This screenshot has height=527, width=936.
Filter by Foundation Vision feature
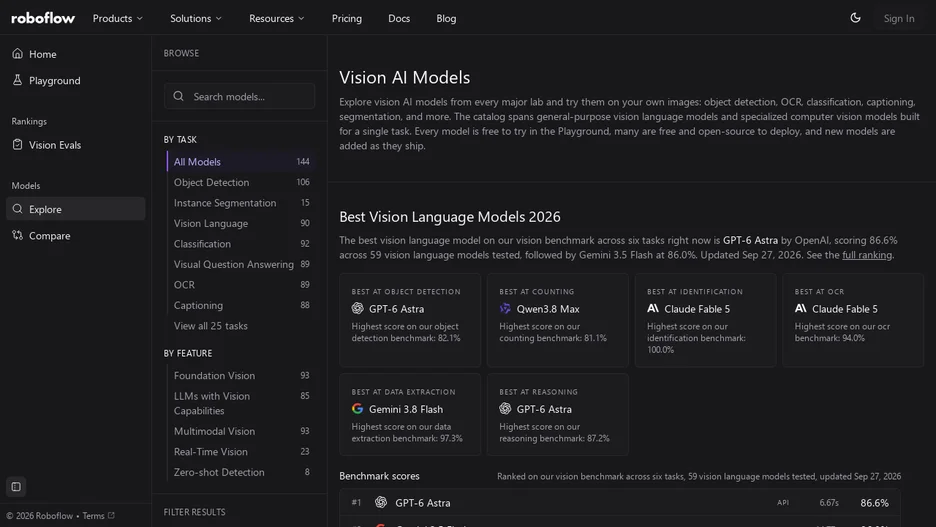(x=241, y=375)
